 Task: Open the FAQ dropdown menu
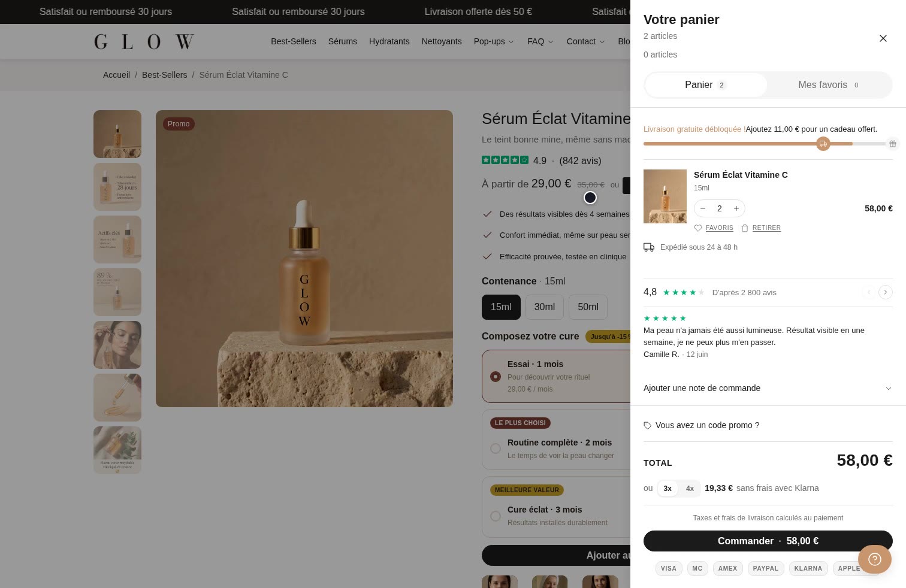[x=540, y=41]
